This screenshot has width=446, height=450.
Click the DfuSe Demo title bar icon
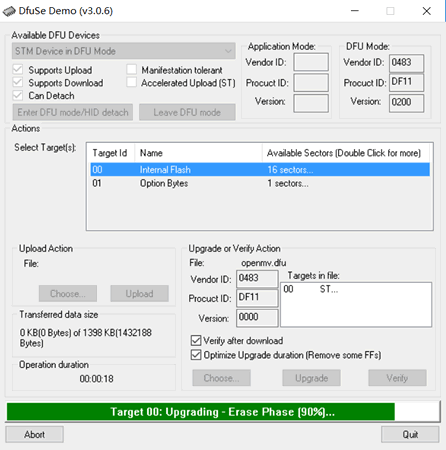[x=9, y=11]
